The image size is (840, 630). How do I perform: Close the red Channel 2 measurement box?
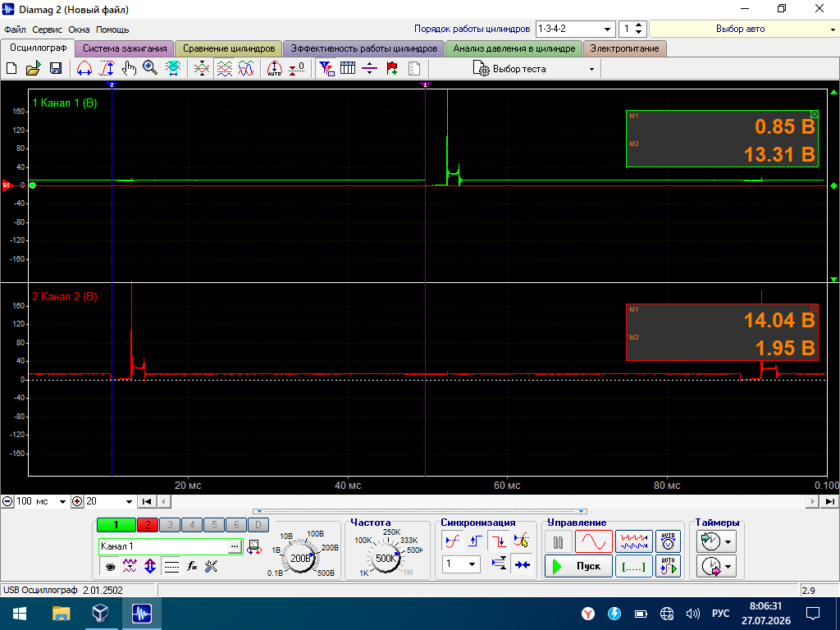815,308
